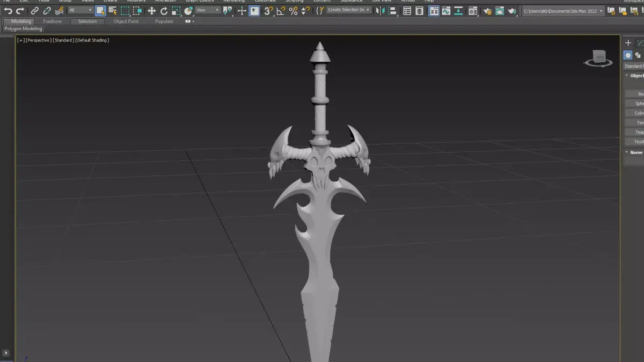Switch to the Object Paint ribbon tab
Screen dimensions: 644x362
(x=126, y=21)
